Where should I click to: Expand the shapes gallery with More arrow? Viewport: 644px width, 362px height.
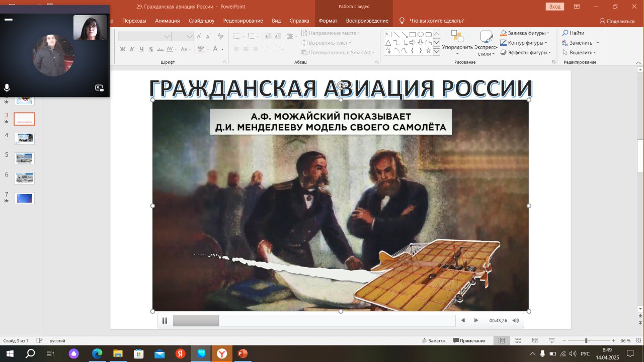click(437, 51)
